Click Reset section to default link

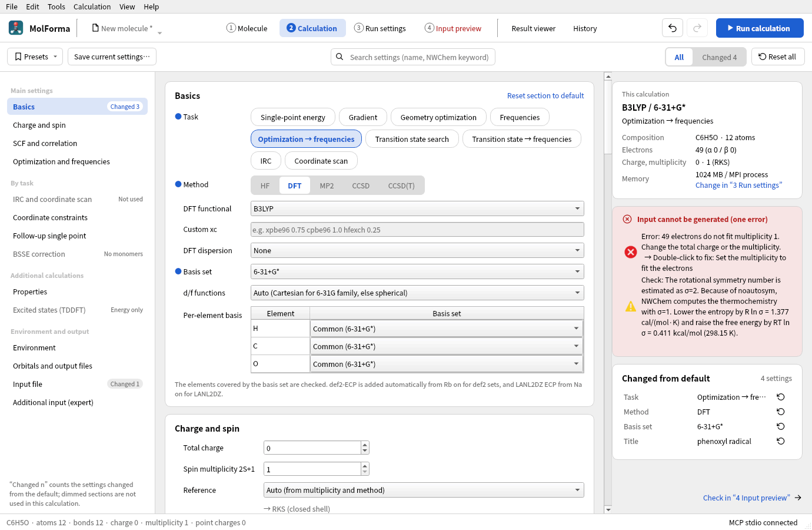pos(545,95)
